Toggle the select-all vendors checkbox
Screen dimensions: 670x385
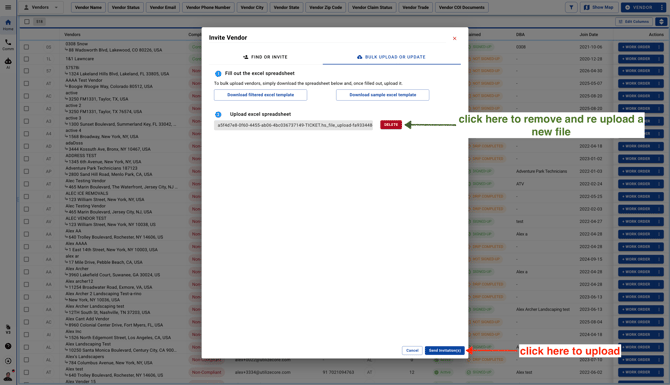click(26, 21)
